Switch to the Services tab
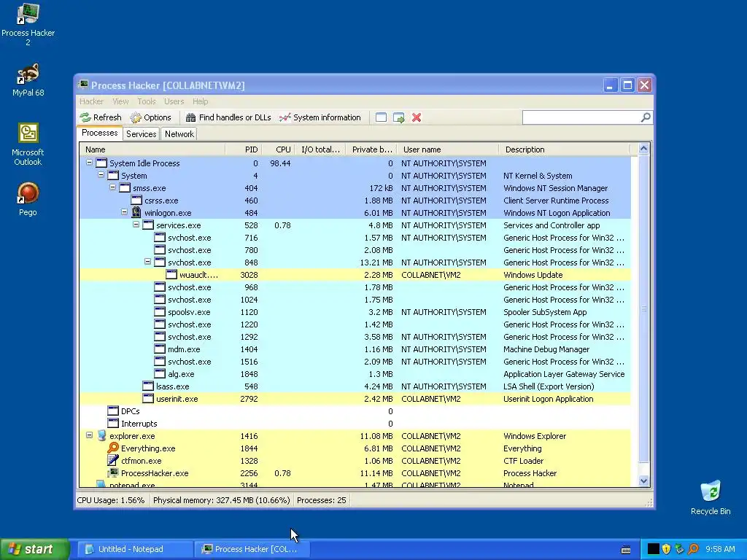This screenshot has height=560, width=747. coord(141,134)
